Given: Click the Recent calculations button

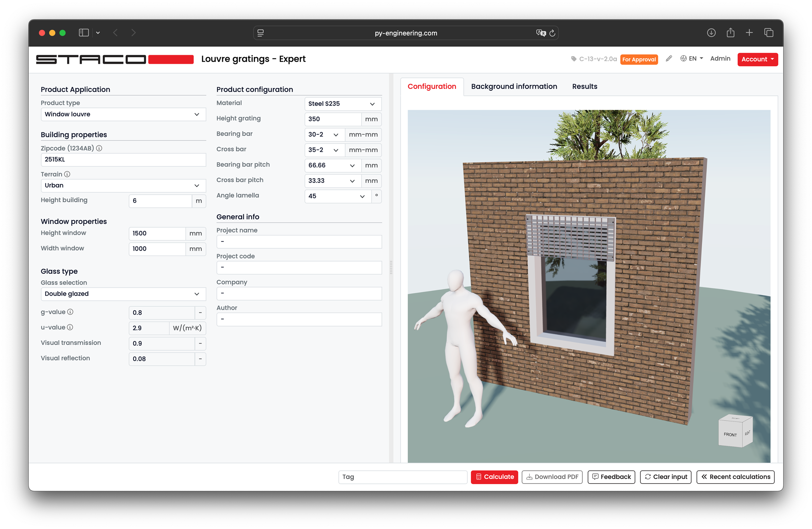Looking at the screenshot, I should [735, 477].
